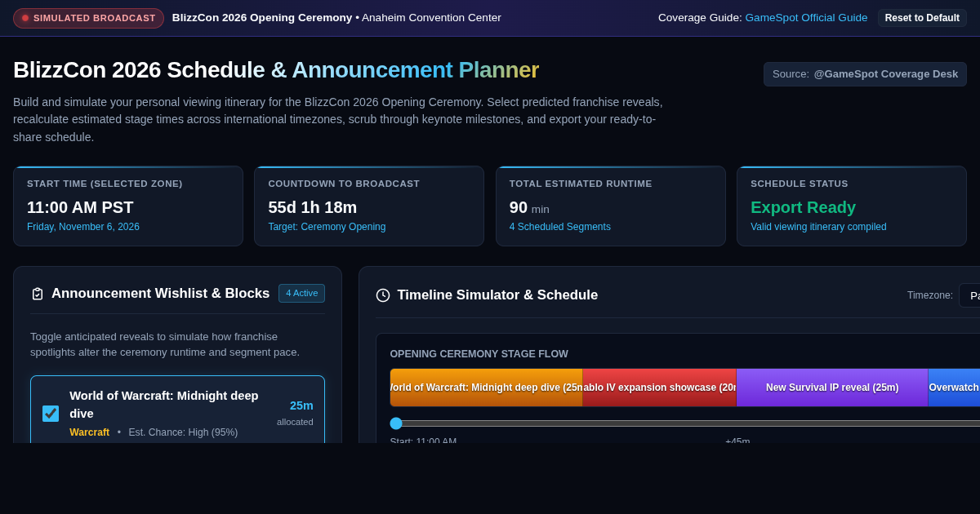Select the blue Overwatch timeline segment
Image resolution: width=980 pixels, height=514 pixels.
(x=954, y=388)
